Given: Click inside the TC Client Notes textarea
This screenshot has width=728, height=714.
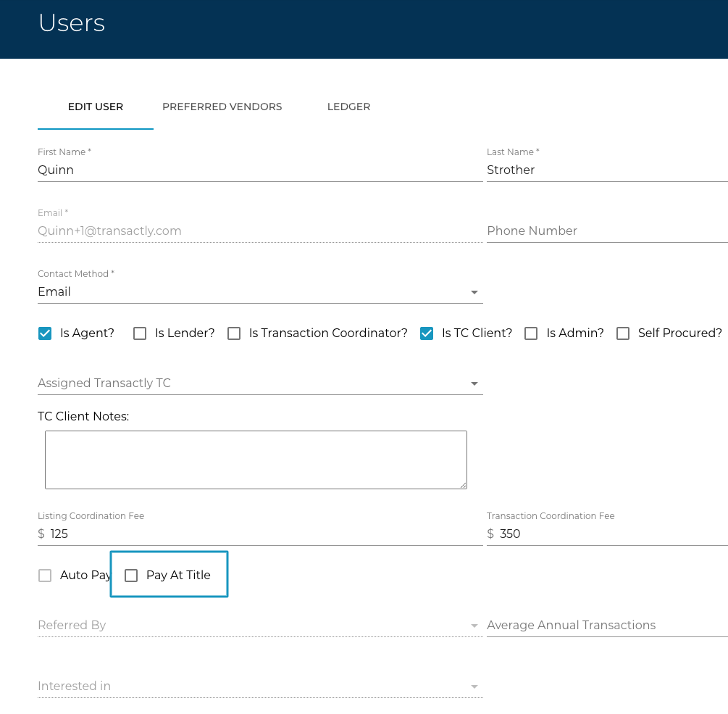Looking at the screenshot, I should coord(256,460).
